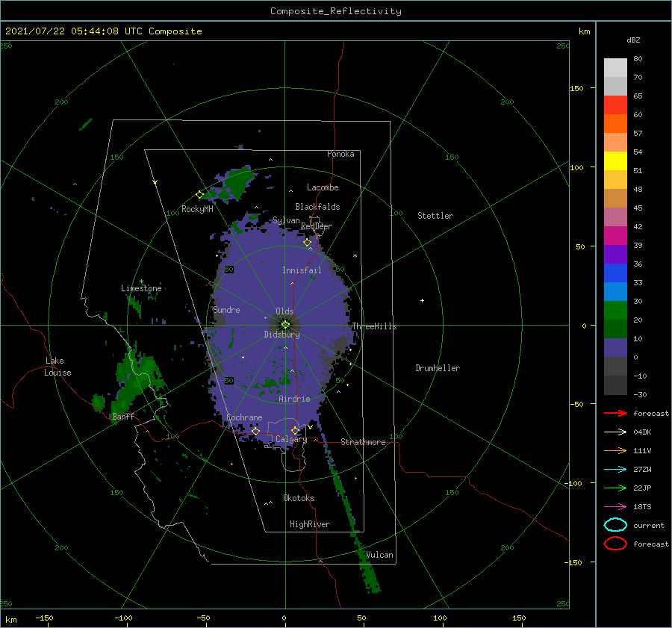Click the red swatch below 65 dBZ
Image resolution: width=672 pixels, height=628 pixels.
615,105
